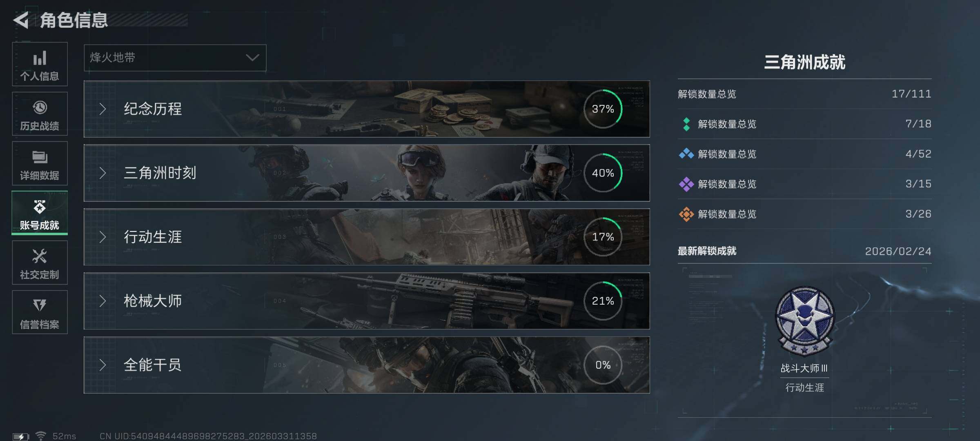Open the 社交定制 tools icon
This screenshot has width=980, height=441.
(40, 256)
